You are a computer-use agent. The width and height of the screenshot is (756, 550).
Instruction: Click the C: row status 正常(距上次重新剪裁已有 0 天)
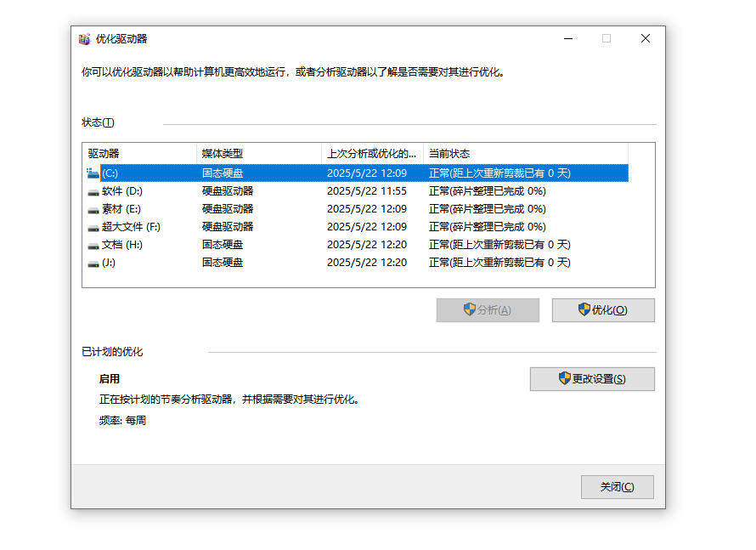[x=499, y=173]
